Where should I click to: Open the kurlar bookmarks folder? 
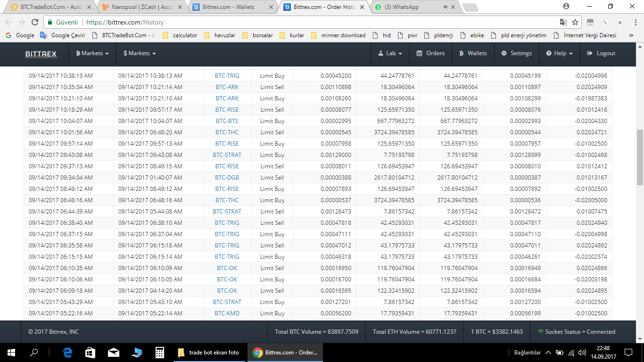click(292, 35)
